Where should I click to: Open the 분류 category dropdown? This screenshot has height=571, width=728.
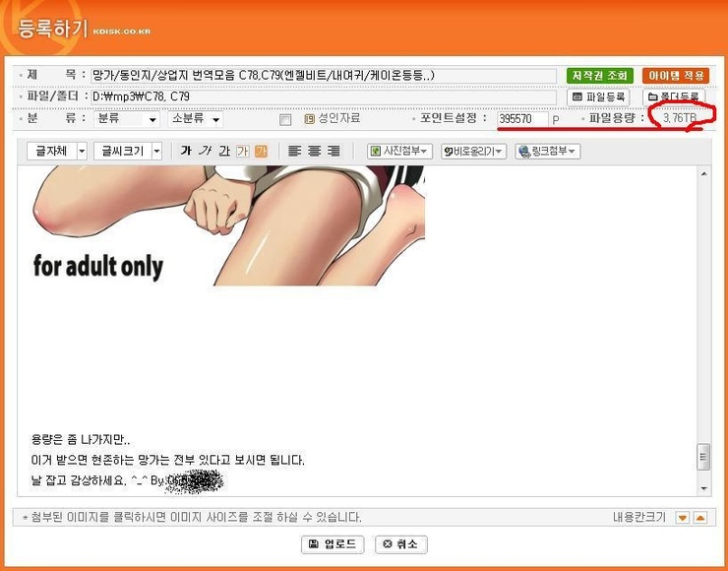(x=127, y=119)
